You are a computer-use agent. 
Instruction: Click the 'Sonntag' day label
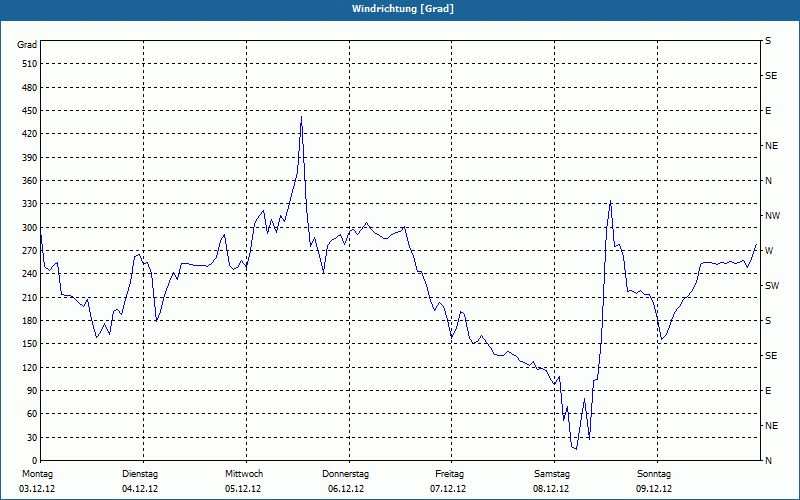click(654, 474)
